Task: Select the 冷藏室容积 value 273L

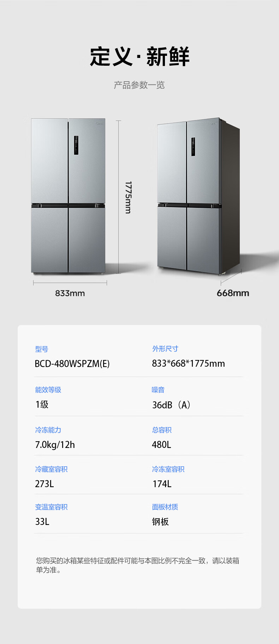Action: [x=44, y=484]
